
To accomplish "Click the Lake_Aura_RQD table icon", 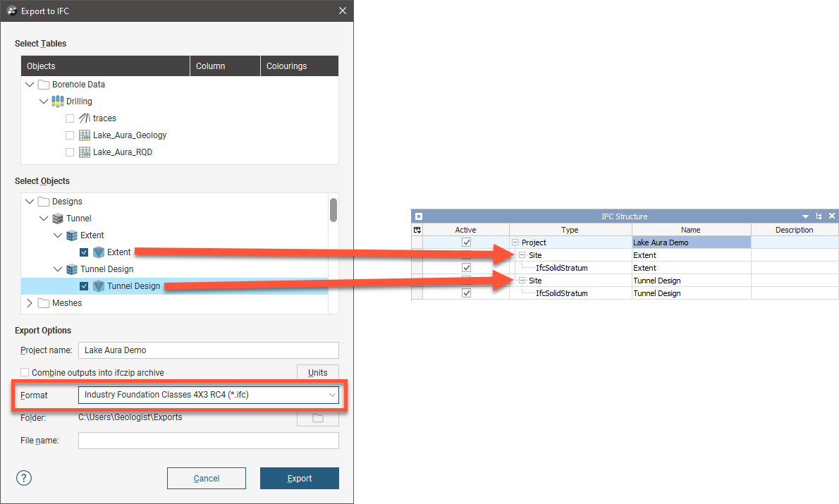I will 85,152.
